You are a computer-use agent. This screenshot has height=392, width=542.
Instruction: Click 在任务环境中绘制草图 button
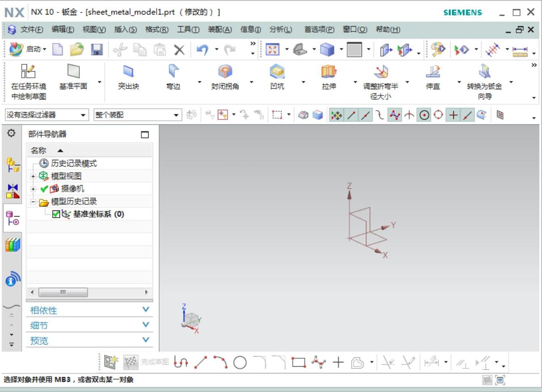point(28,82)
